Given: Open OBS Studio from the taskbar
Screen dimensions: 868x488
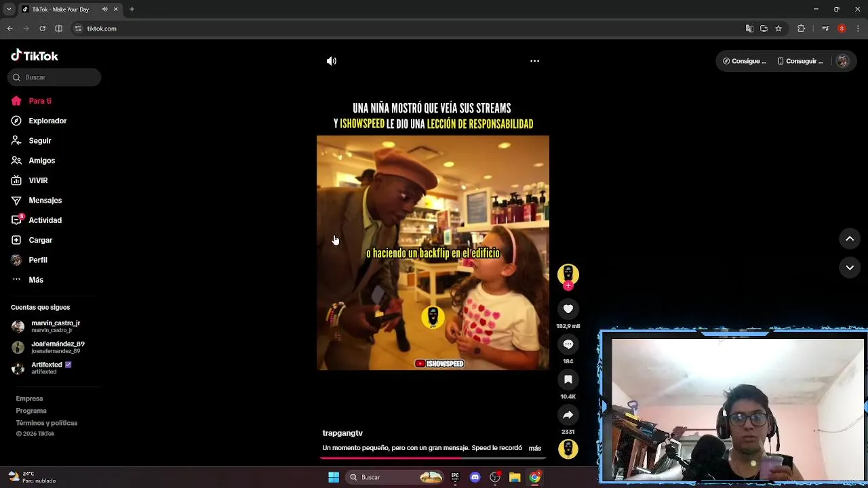Looking at the screenshot, I should tap(495, 477).
